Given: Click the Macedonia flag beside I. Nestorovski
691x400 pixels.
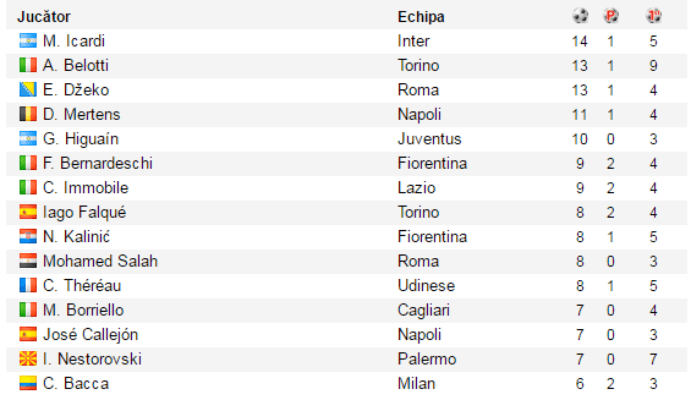Looking at the screenshot, I should [28, 359].
